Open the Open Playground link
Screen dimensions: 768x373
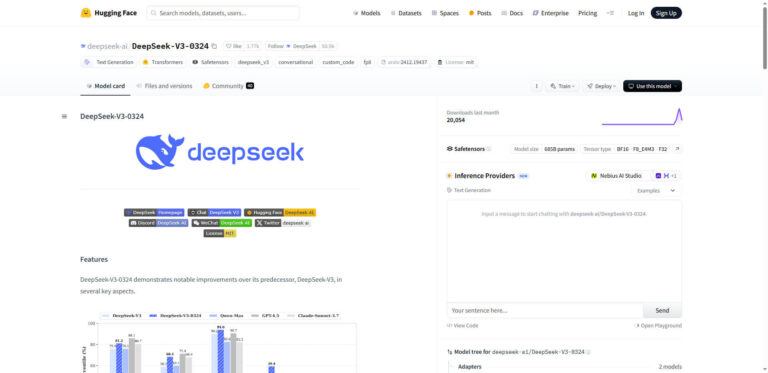point(658,326)
